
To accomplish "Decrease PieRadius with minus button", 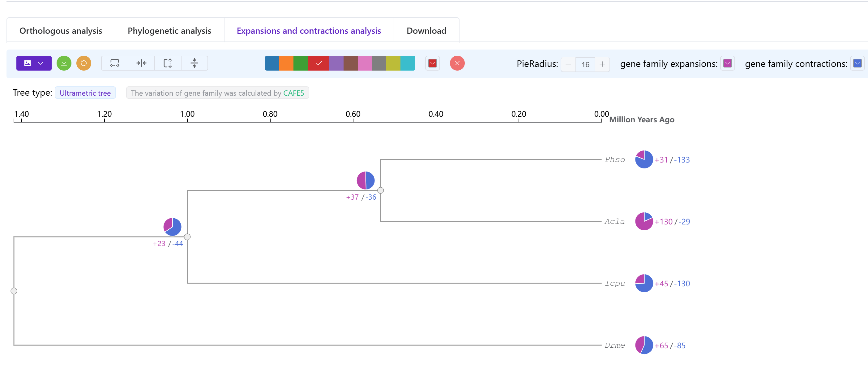I will 568,64.
